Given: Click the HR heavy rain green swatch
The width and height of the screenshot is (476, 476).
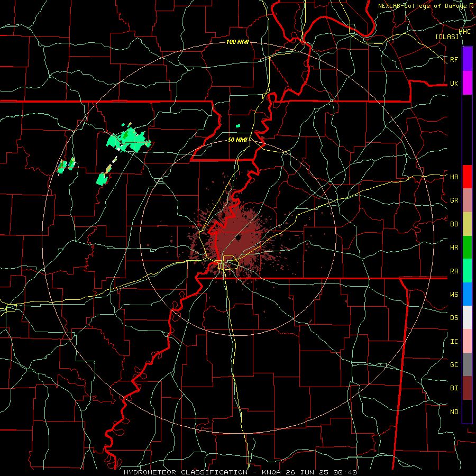Looking at the screenshot, I should pyautogui.click(x=467, y=247).
